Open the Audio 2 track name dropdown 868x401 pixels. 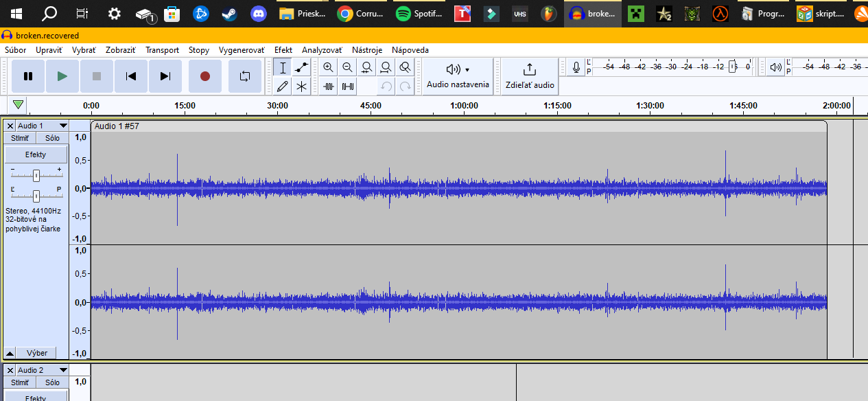tap(43, 370)
